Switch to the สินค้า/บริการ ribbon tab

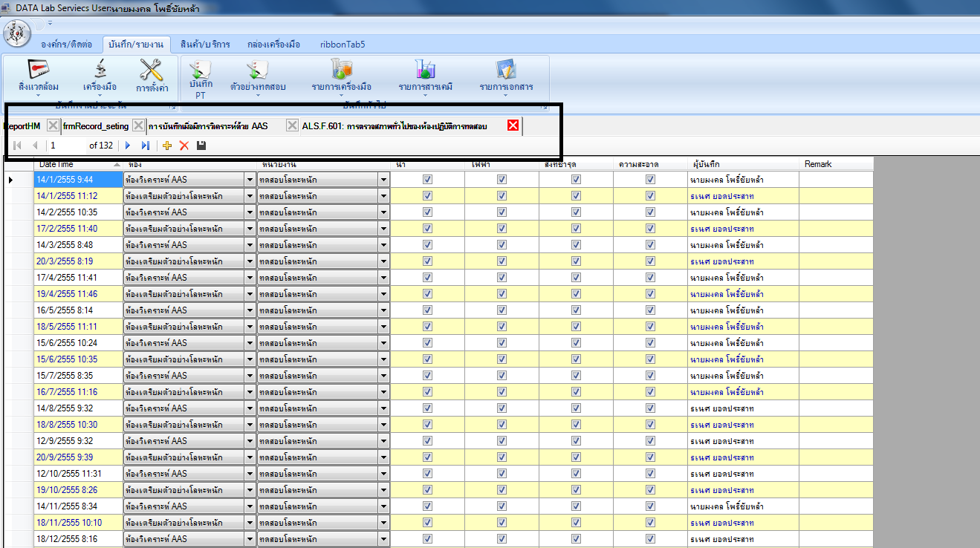(205, 44)
